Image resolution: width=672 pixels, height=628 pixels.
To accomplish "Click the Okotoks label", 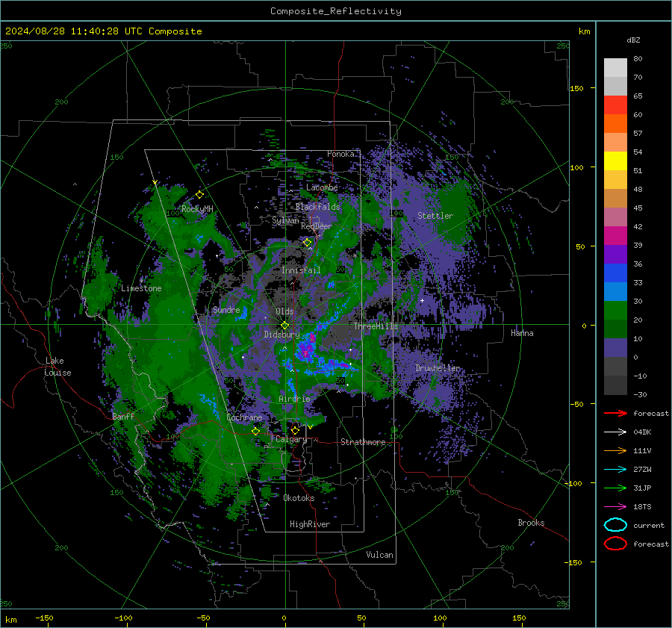I will tap(299, 498).
